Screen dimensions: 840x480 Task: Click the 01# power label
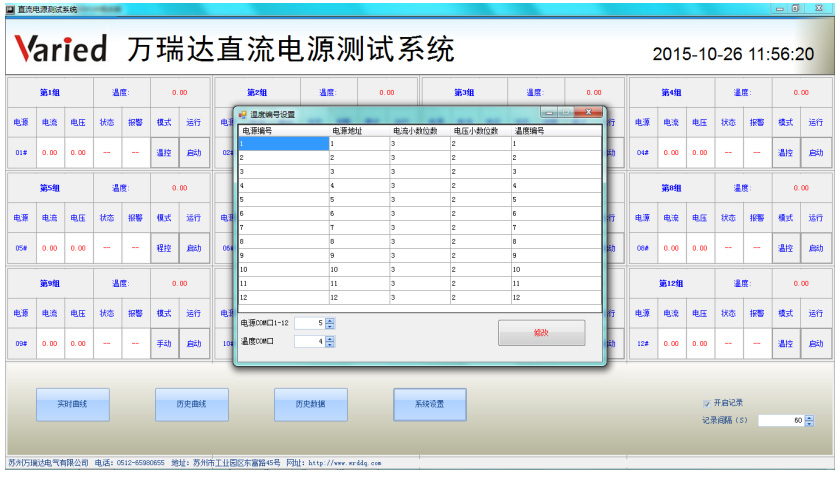tap(21, 153)
